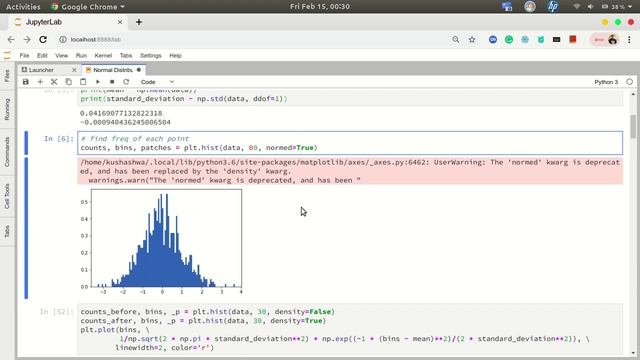Click the red extension icon
The width and height of the screenshot is (640, 360).
(573, 39)
